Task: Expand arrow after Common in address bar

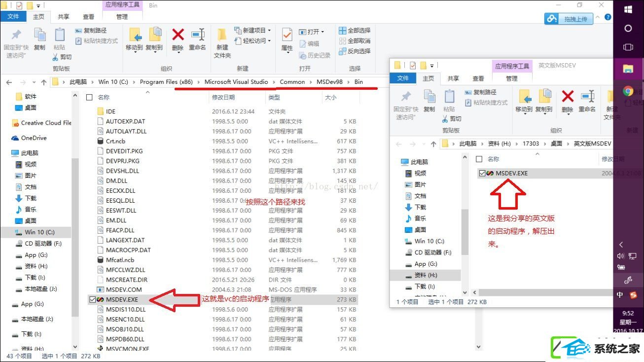Action: 310,82
